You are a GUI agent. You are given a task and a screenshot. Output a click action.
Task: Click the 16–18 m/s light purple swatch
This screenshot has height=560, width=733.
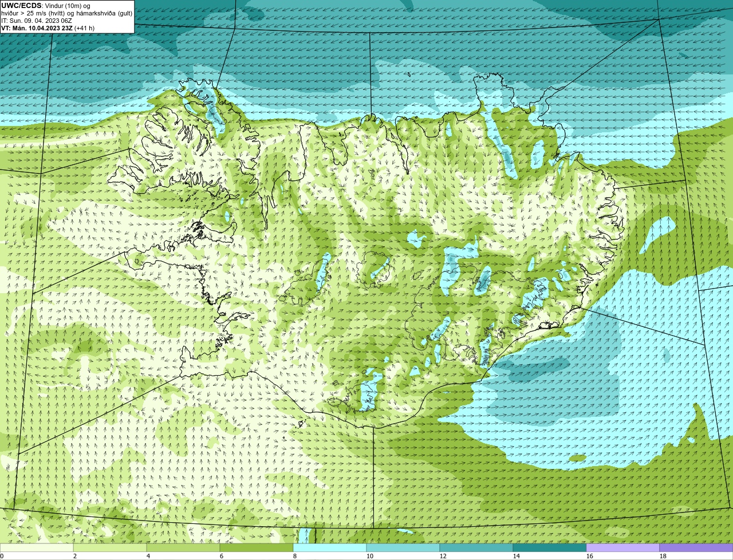623,547
